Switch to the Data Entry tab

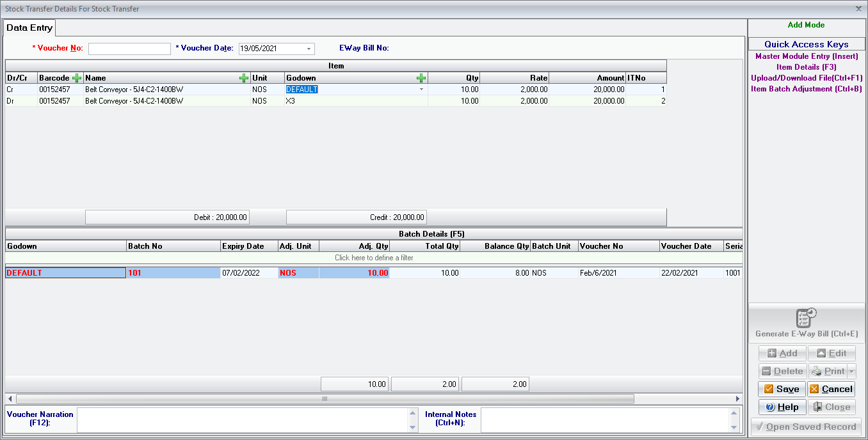29,28
